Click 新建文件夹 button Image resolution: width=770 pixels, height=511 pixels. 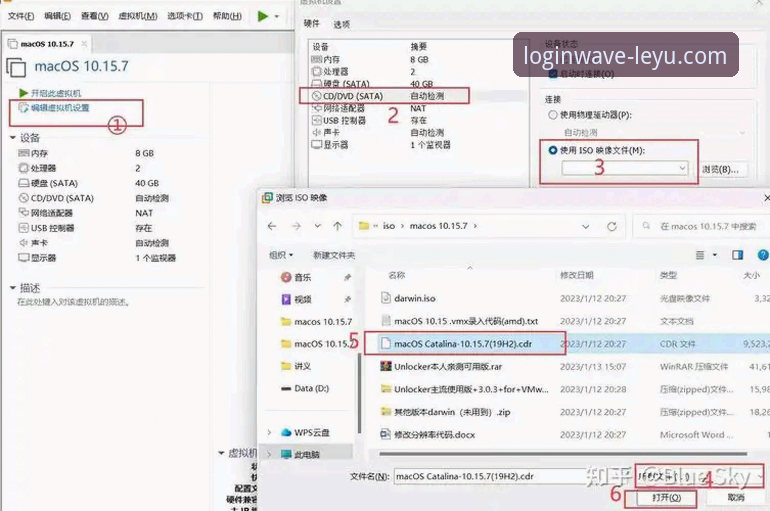[334, 255]
